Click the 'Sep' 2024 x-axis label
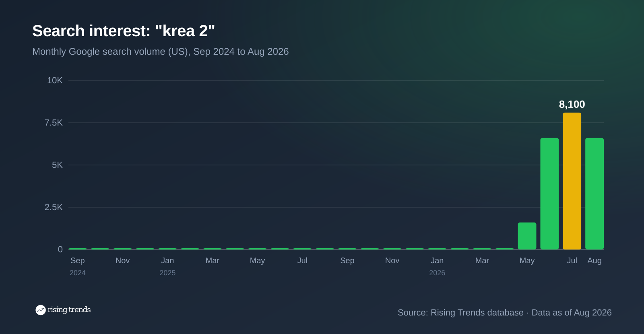The width and height of the screenshot is (644, 334). coord(78,260)
